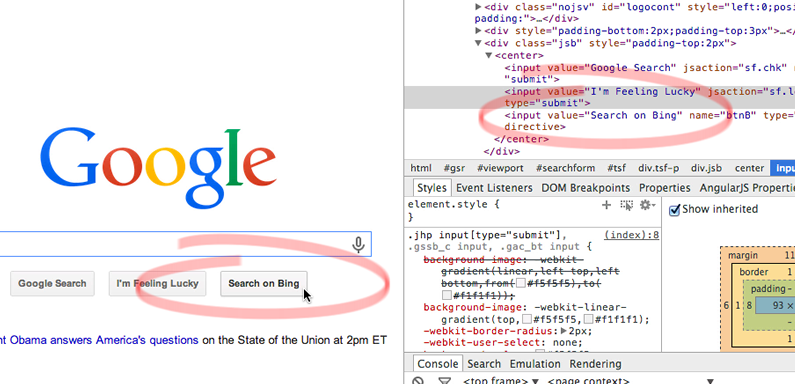Toggle element state with the dashed-cursor icon

click(627, 205)
